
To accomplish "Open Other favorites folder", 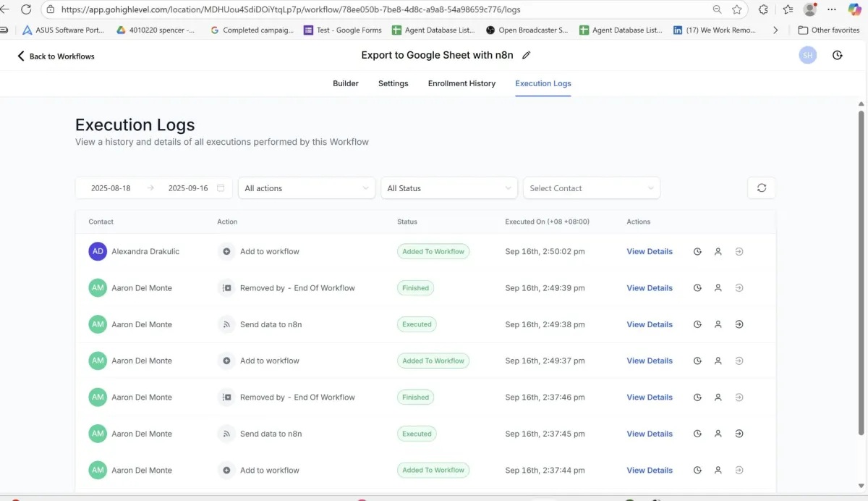I will pyautogui.click(x=829, y=30).
